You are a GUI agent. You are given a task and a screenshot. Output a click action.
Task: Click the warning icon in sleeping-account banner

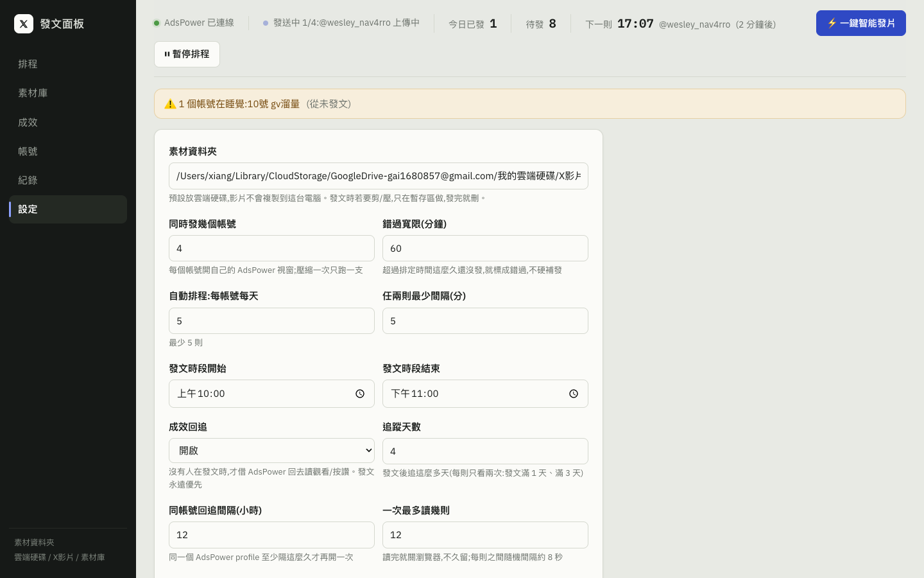click(170, 104)
